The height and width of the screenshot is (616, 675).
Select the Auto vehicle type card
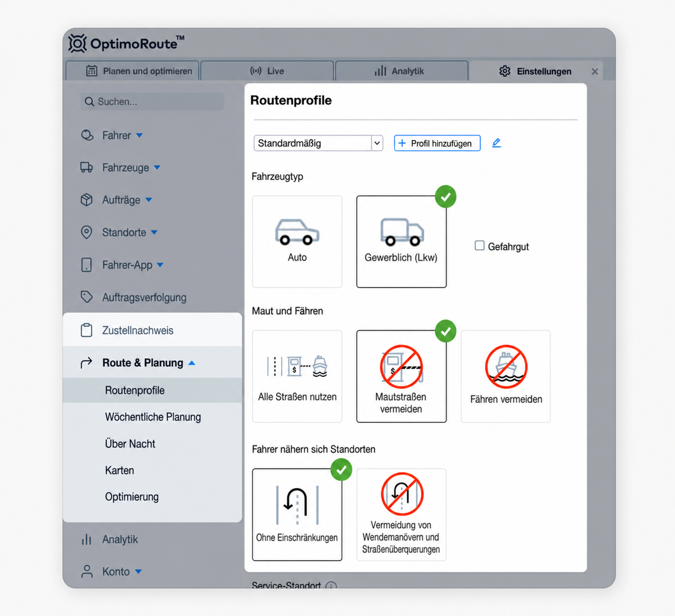point(297,241)
